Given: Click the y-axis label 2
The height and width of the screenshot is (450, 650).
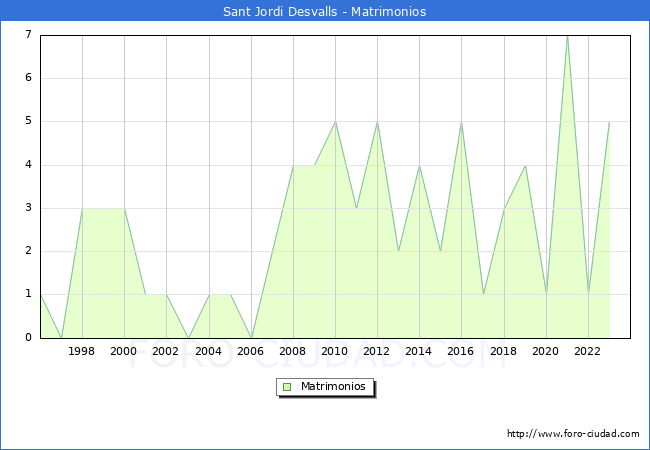Looking at the screenshot, I should point(28,251).
